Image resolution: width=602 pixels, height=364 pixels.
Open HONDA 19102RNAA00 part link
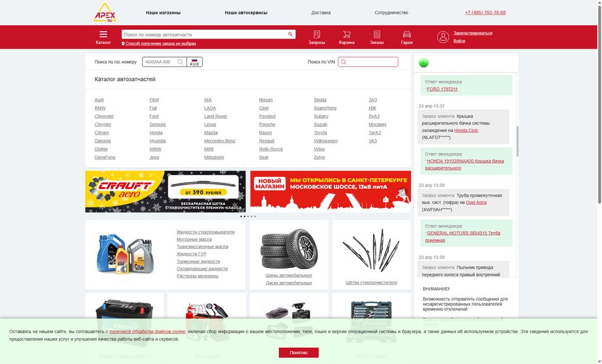465,164
